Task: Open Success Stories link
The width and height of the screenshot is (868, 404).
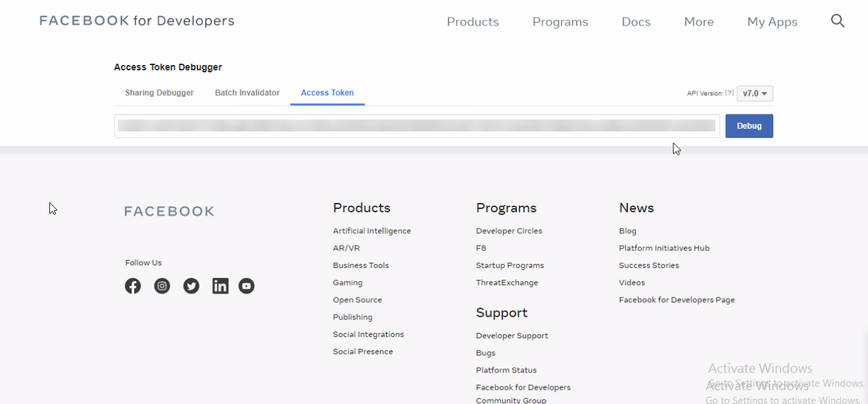Action: tap(649, 265)
